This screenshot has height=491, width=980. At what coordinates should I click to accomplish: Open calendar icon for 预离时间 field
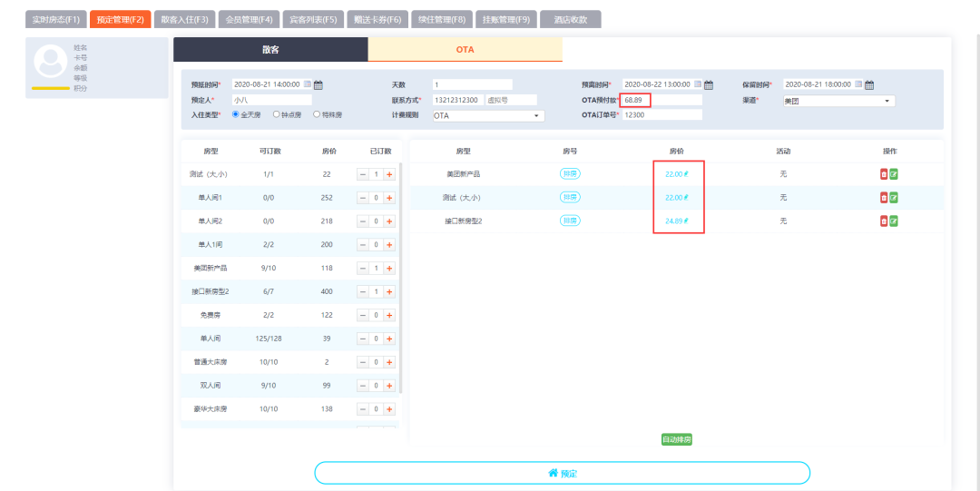709,84
